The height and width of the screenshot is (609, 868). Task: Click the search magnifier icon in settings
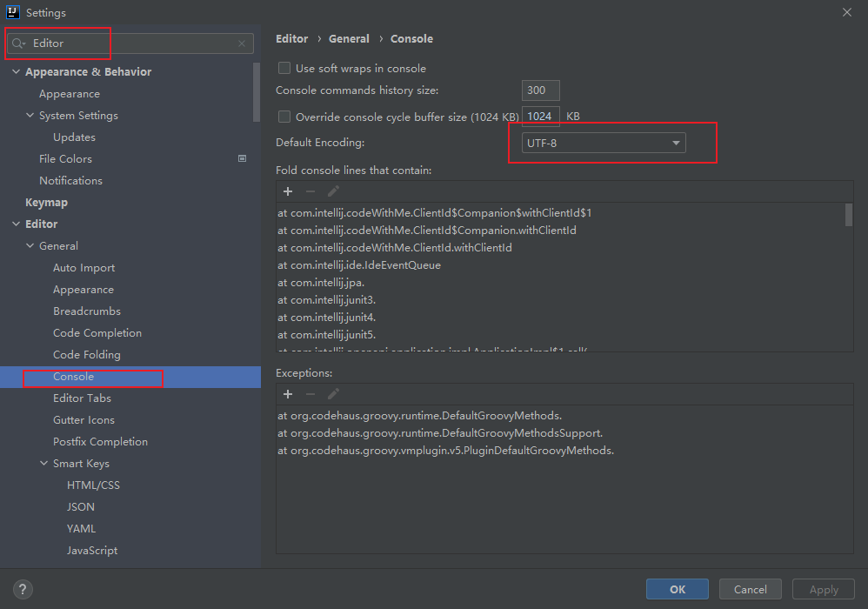click(18, 43)
